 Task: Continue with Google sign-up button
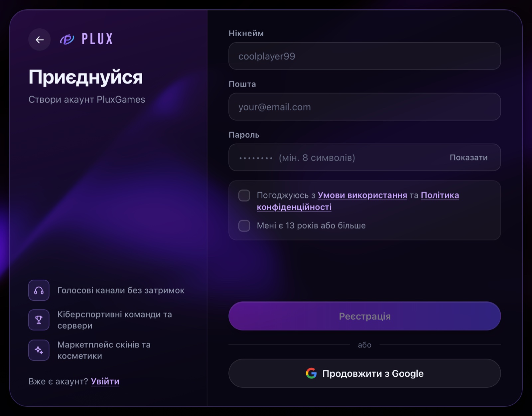[x=365, y=373]
